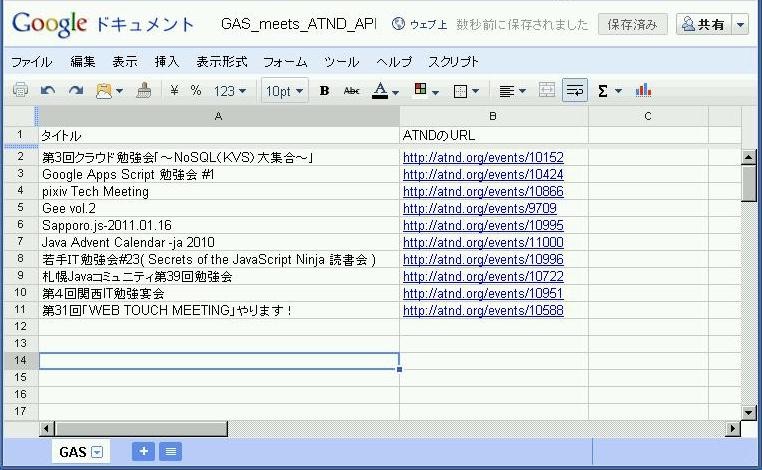
Task: Select column A header
Action: click(219, 116)
